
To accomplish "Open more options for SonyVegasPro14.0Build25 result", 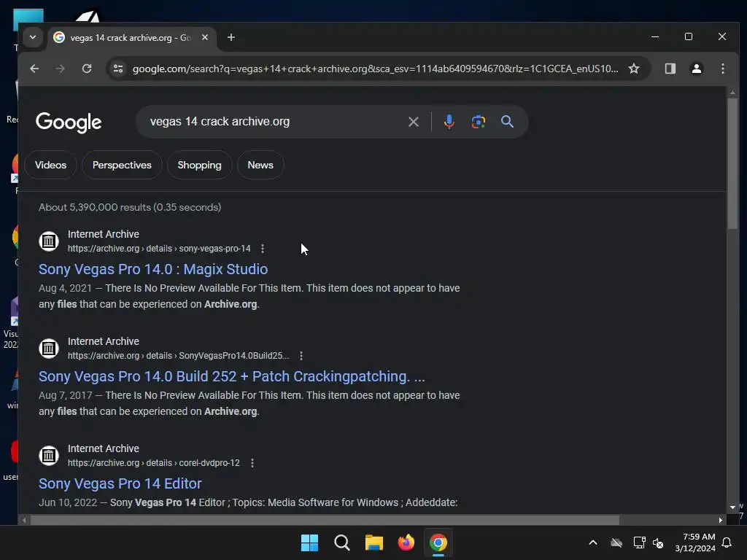I will [x=301, y=356].
